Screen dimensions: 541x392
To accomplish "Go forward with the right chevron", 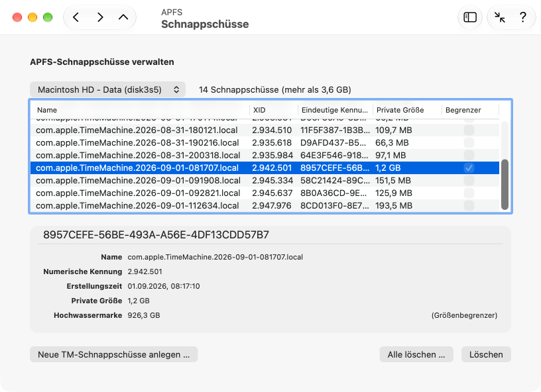I will [100, 17].
